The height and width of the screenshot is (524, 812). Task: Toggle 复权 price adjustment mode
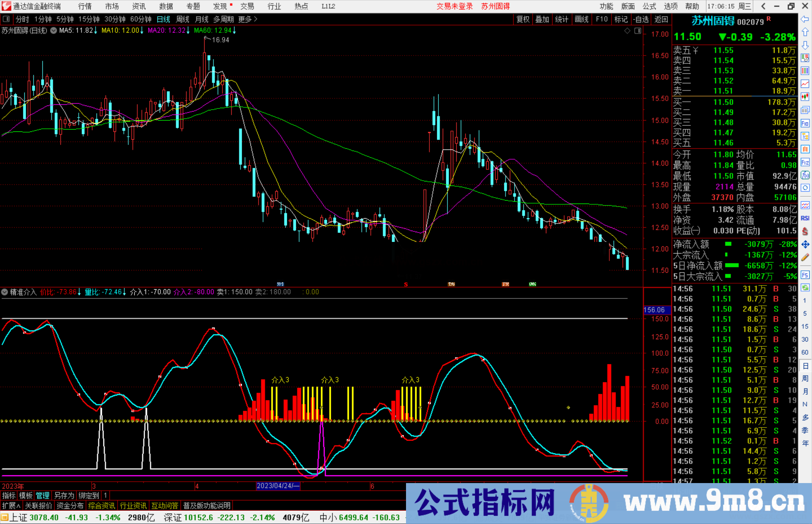pos(523,19)
